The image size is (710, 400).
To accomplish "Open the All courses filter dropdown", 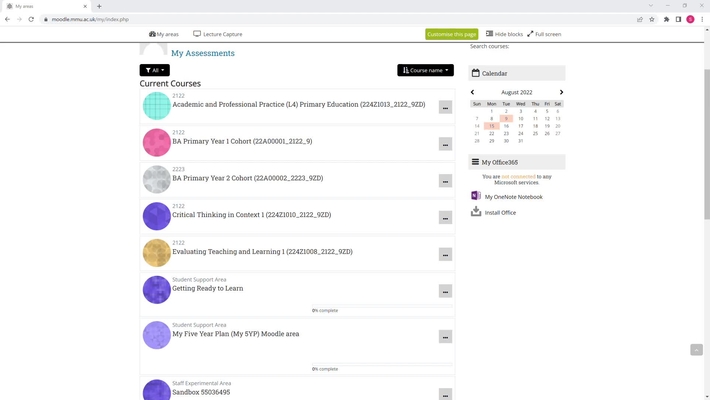I will pyautogui.click(x=154, y=70).
